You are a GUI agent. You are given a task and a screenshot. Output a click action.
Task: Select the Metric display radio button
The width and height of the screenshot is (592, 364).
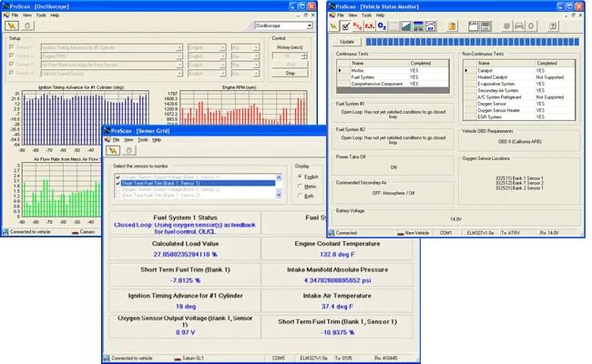301,187
